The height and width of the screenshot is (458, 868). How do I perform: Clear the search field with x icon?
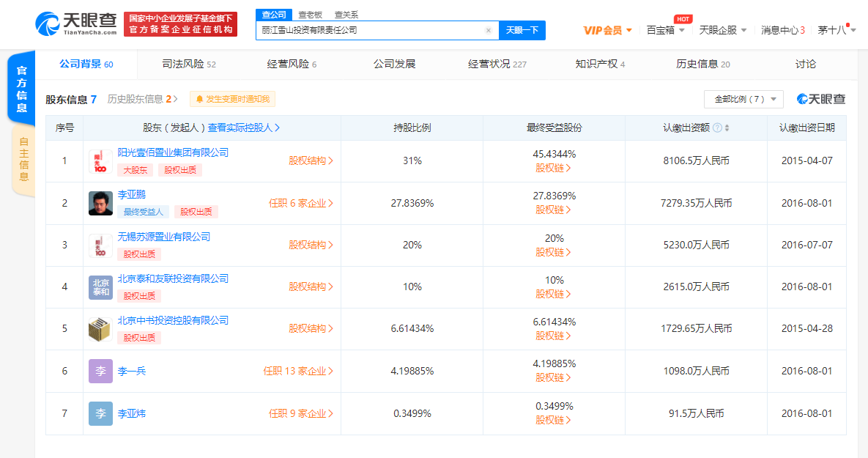click(489, 31)
